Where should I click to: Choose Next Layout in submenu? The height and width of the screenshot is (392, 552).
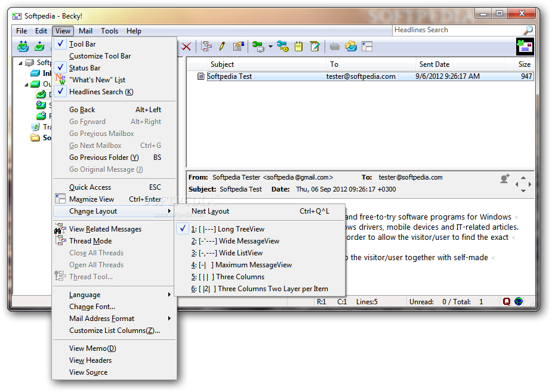click(260, 211)
